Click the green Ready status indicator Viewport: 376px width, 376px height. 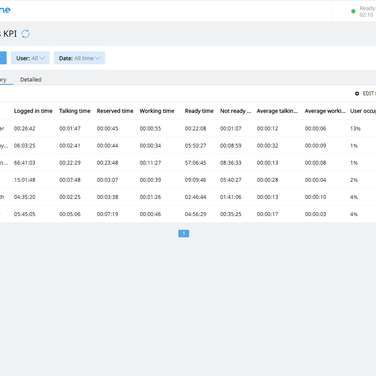tap(353, 11)
